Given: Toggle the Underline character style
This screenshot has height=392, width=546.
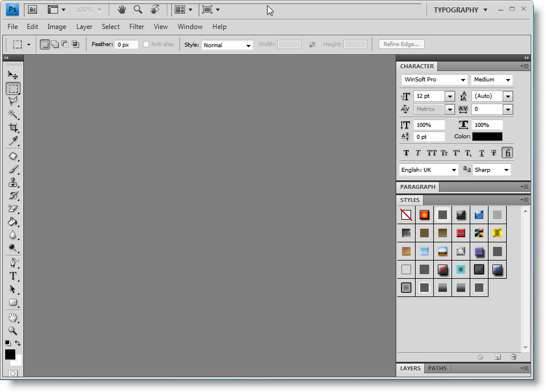Looking at the screenshot, I should coord(482,153).
